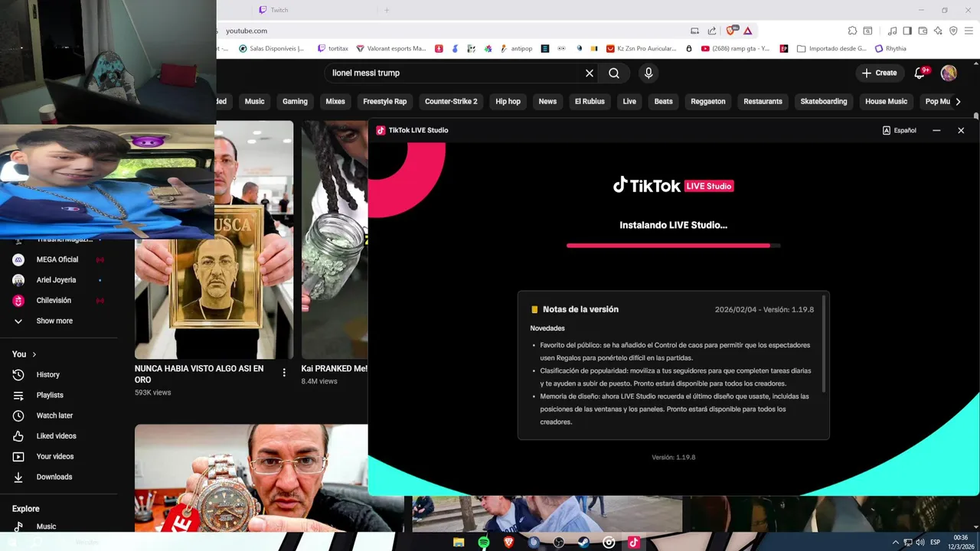Open the "Importado desde G..." bookmarks folder
The image size is (980, 551).
831,48
